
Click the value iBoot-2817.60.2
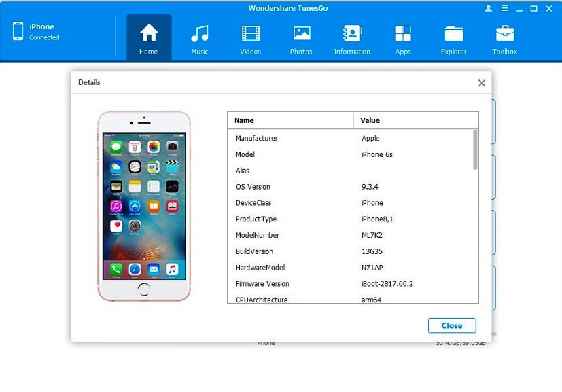coord(387,283)
